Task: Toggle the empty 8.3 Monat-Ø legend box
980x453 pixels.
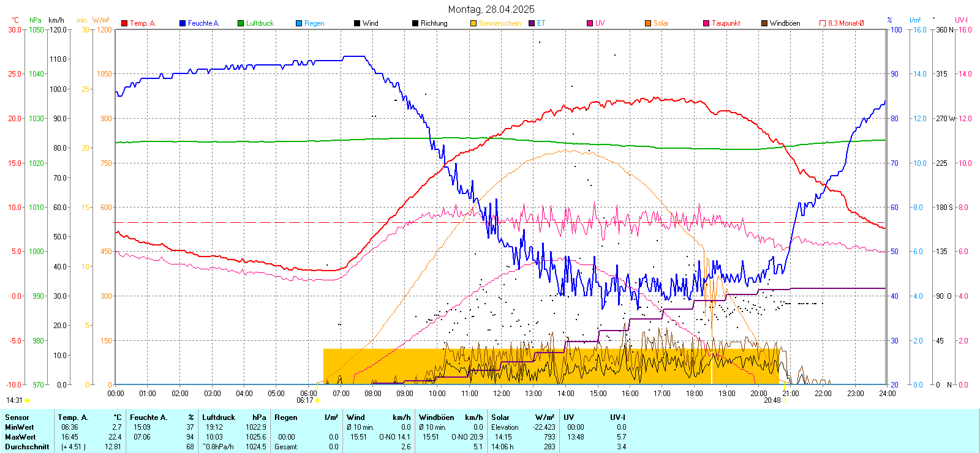Action: (x=823, y=23)
